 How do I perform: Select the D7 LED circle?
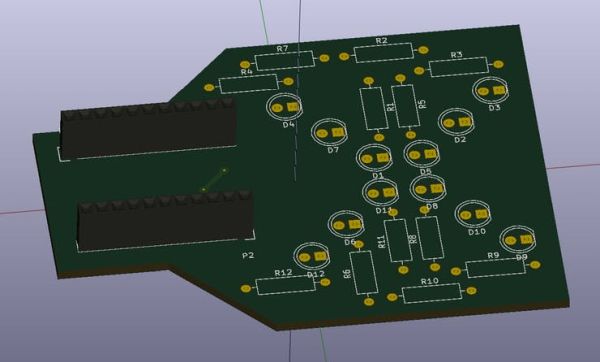329,132
